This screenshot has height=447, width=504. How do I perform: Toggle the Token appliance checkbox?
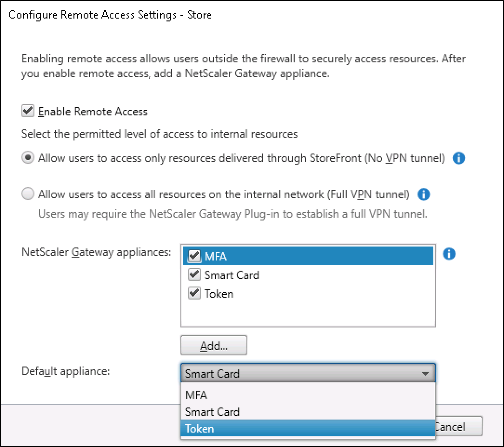194,294
